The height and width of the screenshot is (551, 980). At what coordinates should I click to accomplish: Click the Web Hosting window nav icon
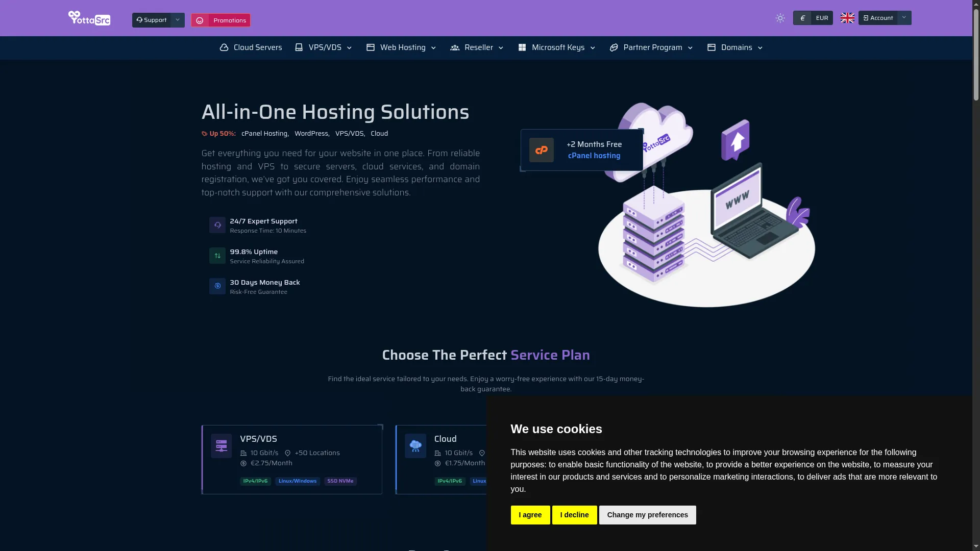click(371, 47)
